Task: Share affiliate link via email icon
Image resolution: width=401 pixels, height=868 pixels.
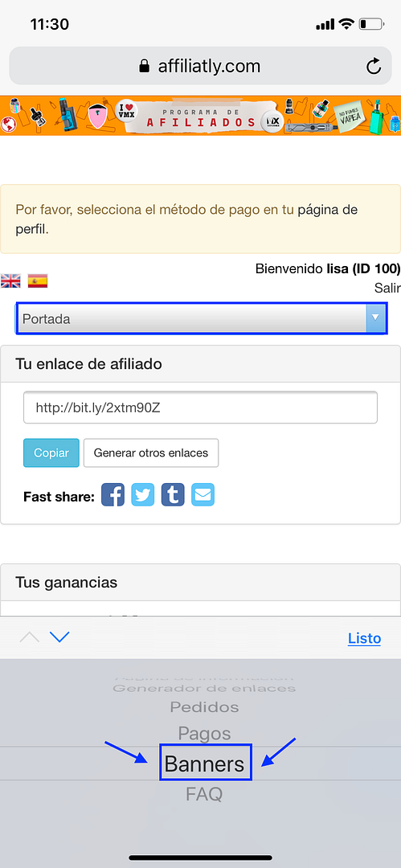Action: (203, 494)
